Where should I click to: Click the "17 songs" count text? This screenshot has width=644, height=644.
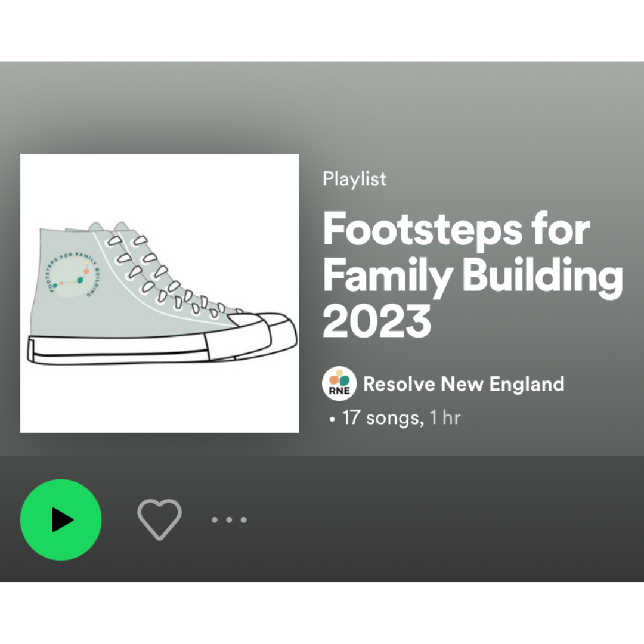coord(381,417)
